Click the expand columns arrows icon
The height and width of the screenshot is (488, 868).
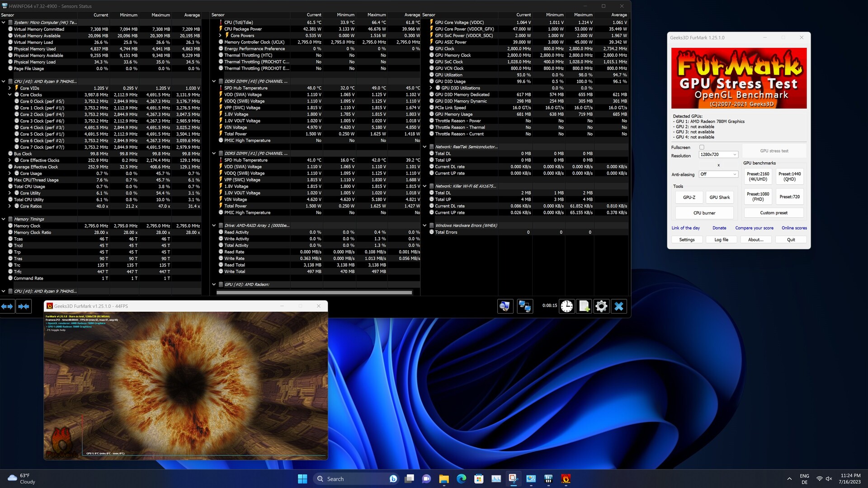click(7, 306)
